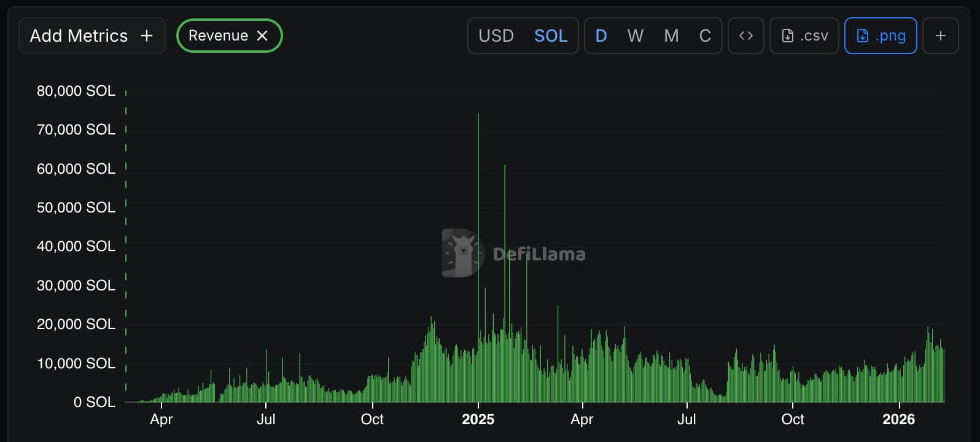Click the 0 SOL y-axis label

[94, 402]
